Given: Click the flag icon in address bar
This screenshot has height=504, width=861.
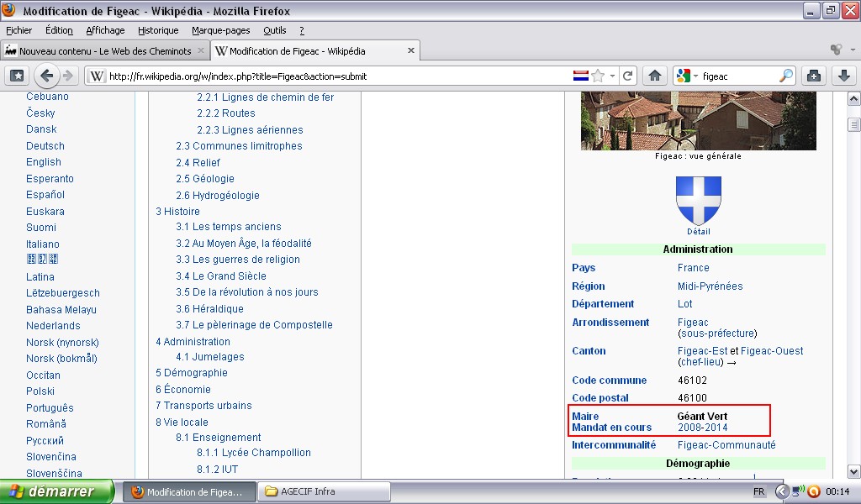Looking at the screenshot, I should pos(580,76).
